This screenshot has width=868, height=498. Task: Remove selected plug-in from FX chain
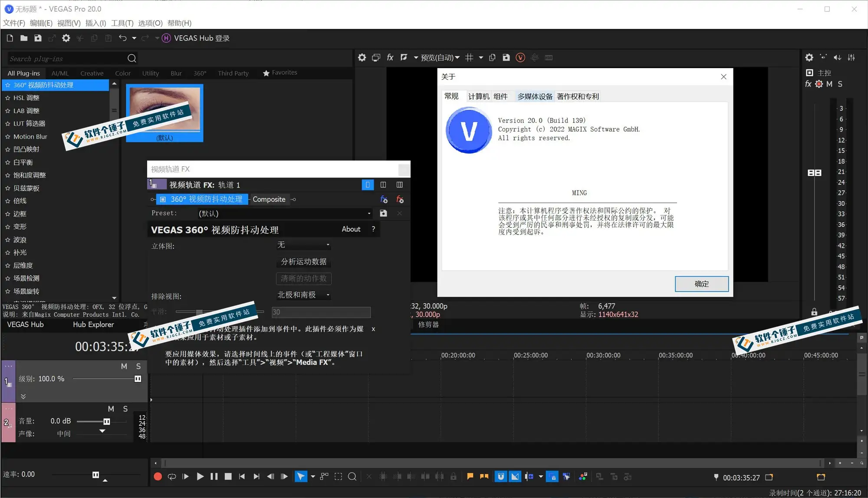[x=400, y=199]
